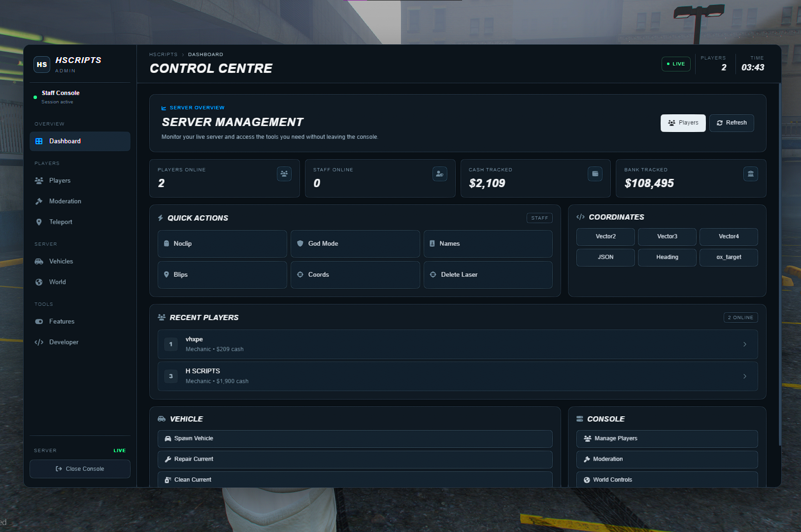Open World Controls in Console
This screenshot has width=801, height=532.
(667, 480)
